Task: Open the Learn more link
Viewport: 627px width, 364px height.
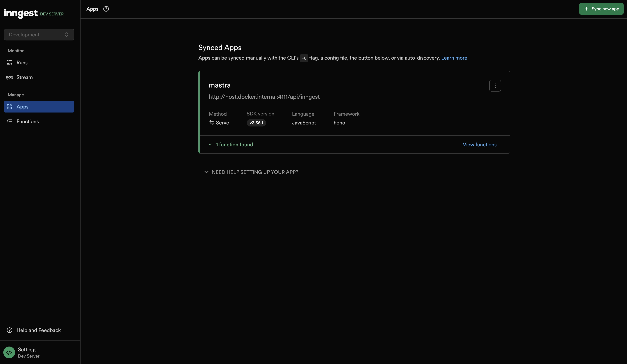Action: pos(454,58)
